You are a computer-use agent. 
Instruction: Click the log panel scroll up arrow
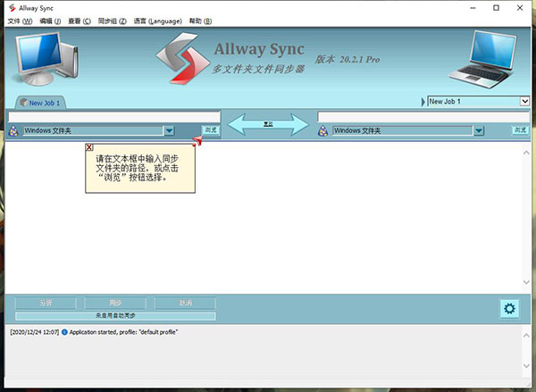point(526,336)
